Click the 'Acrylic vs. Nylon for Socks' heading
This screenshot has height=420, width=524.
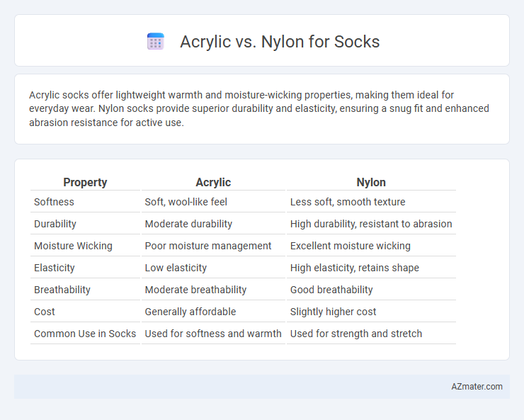(x=280, y=42)
